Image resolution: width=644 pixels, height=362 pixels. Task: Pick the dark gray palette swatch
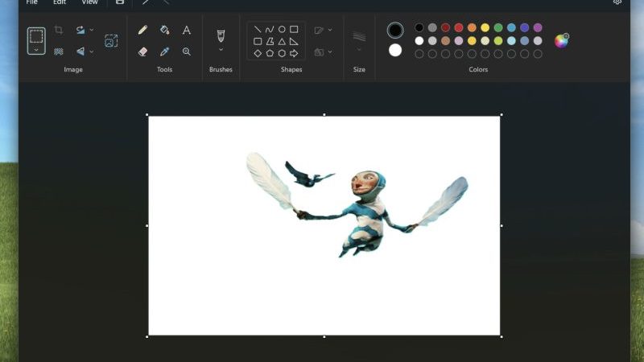coord(432,27)
